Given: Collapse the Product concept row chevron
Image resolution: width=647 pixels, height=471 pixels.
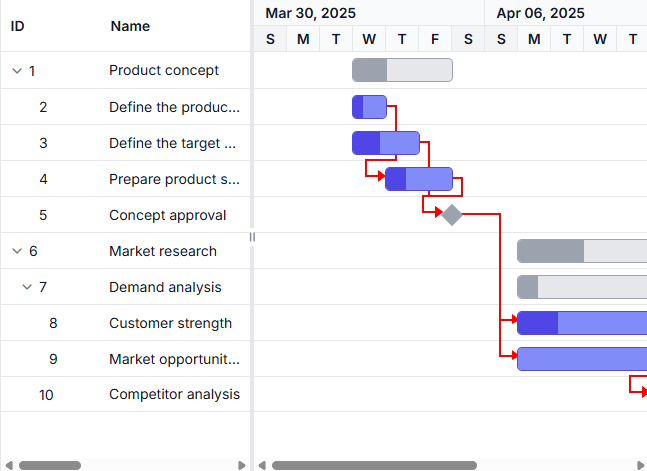Looking at the screenshot, I should pyautogui.click(x=16, y=71).
